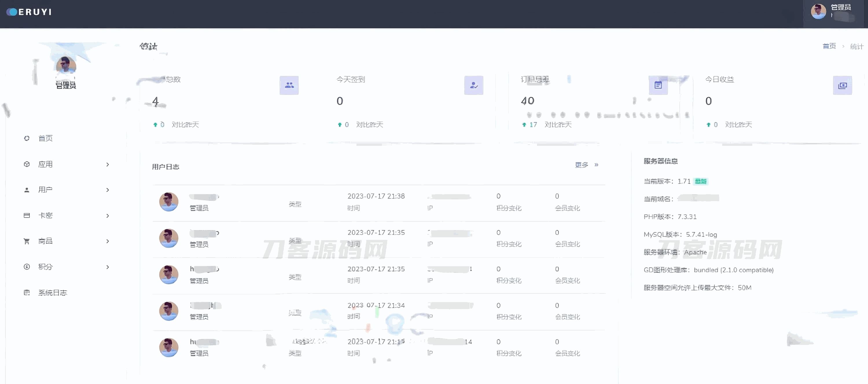Click first log entry's user avatar
This screenshot has width=868, height=384.
pyautogui.click(x=168, y=202)
